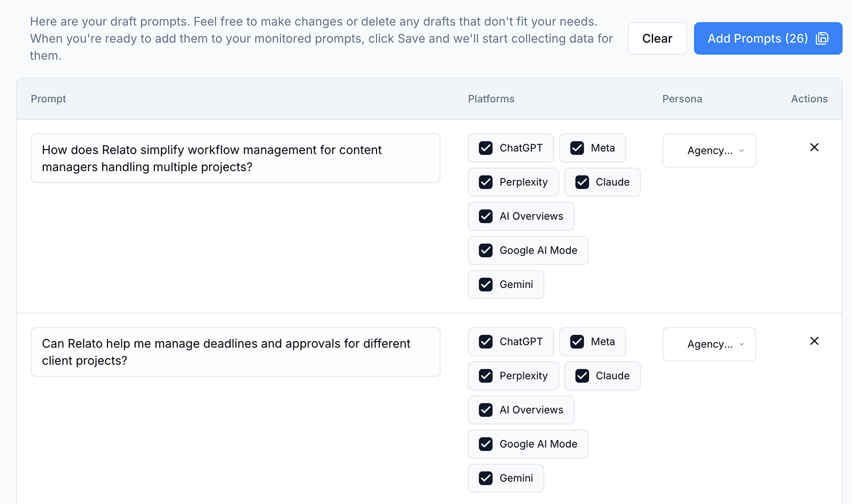Uncheck Perplexity for the second prompt
The width and height of the screenshot is (852, 504).
point(486,376)
